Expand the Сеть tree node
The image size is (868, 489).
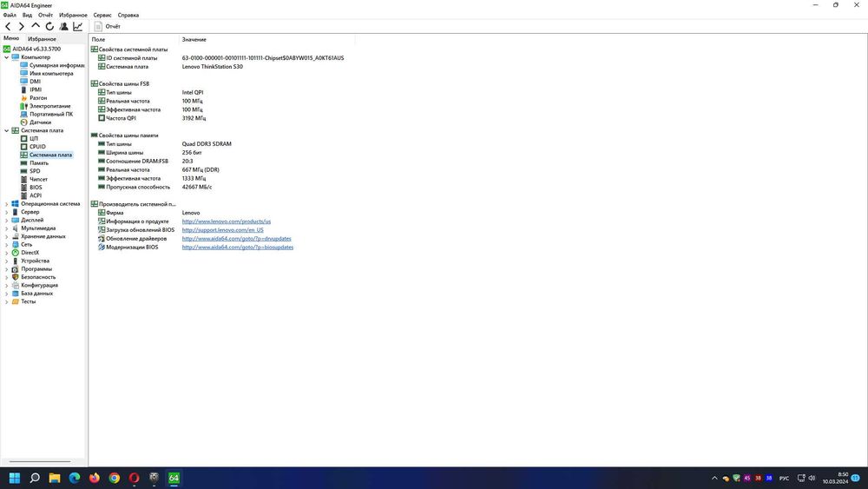7,244
